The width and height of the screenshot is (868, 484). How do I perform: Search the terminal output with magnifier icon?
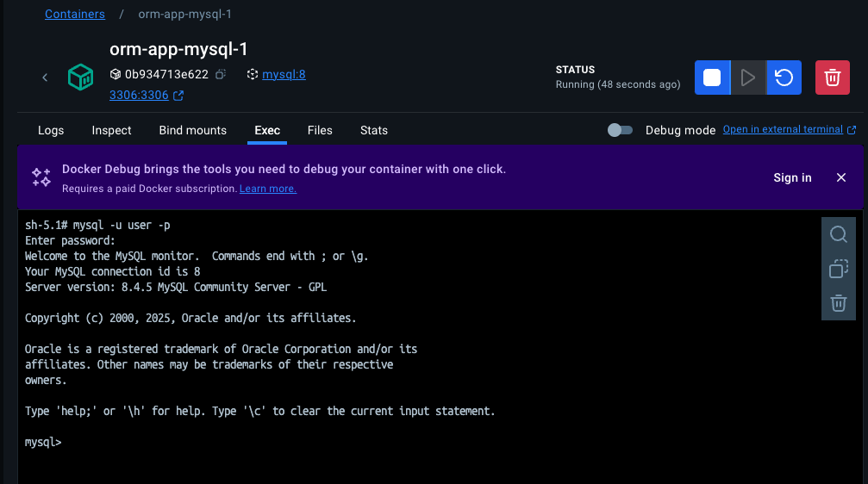[x=838, y=234]
